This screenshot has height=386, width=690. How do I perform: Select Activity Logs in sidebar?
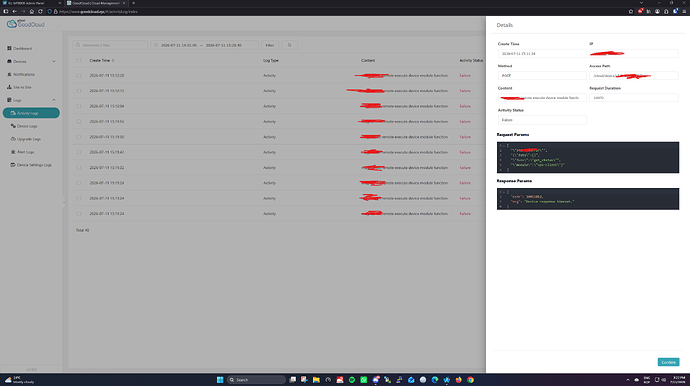pyautogui.click(x=31, y=113)
